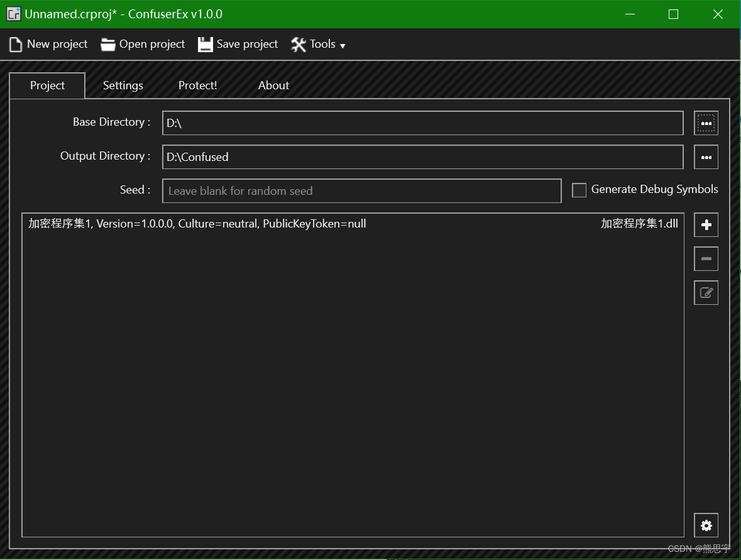
Task: Maximize the ConfuserEx window
Action: click(673, 14)
